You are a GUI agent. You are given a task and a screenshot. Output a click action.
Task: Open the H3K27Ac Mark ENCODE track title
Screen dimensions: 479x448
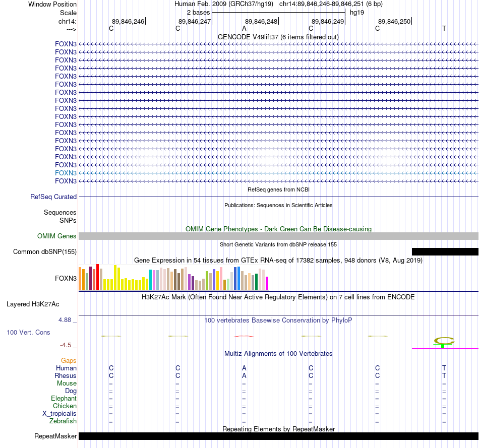point(278,297)
